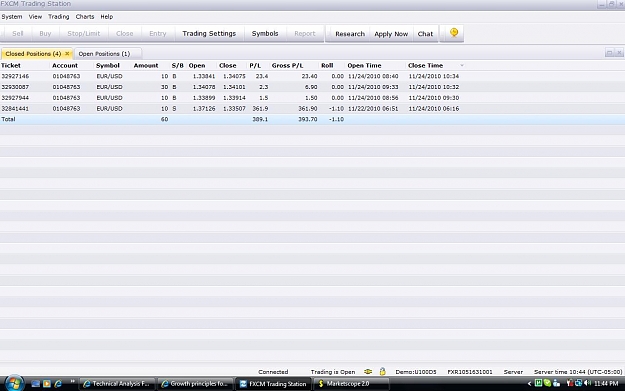The height and width of the screenshot is (391, 625).
Task: Click close time 11/24/2010 10:34
Action: [x=434, y=76]
